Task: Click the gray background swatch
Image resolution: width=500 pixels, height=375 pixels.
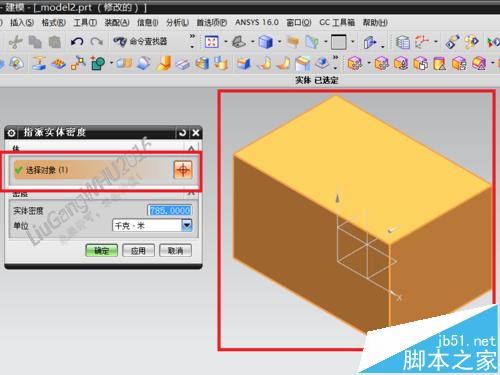Action: coord(339,42)
